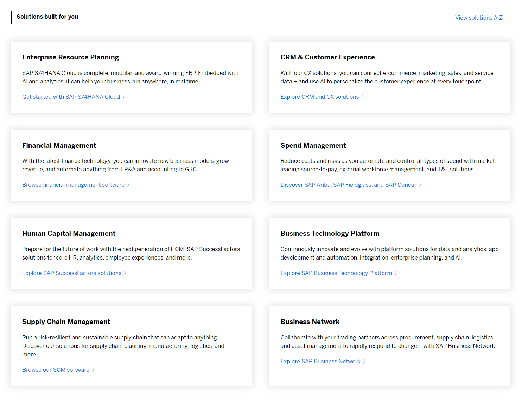Click the View solutions A-Z button

click(x=478, y=18)
